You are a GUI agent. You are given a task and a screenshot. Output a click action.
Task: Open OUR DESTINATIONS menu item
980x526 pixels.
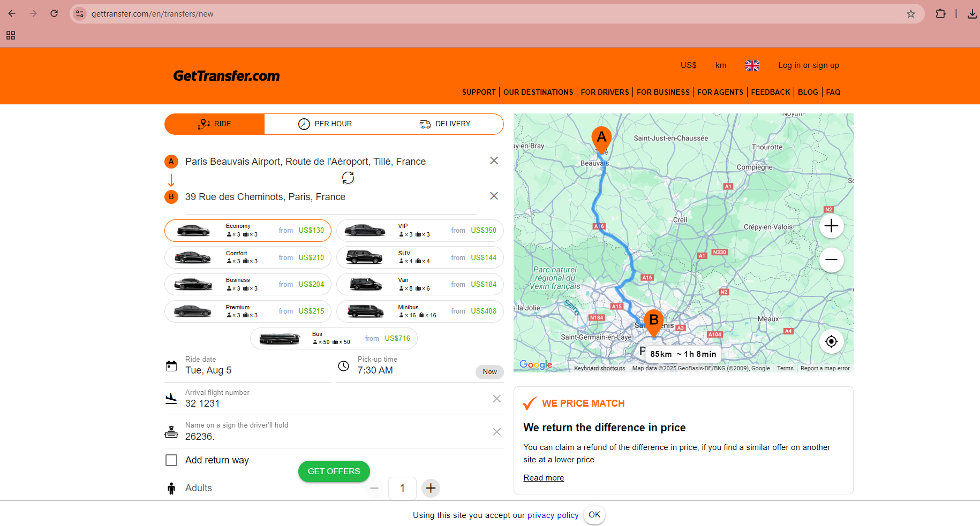click(x=538, y=92)
